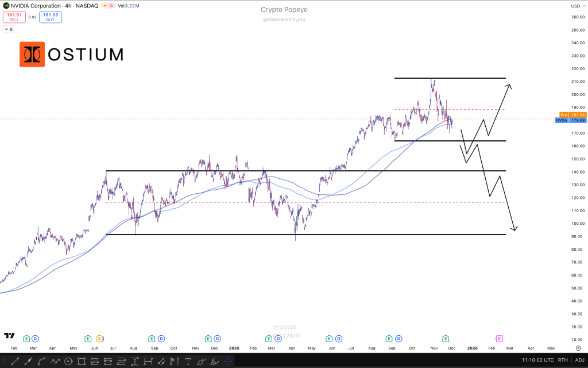Select the Trend Line drawing tool

click(x=16, y=362)
